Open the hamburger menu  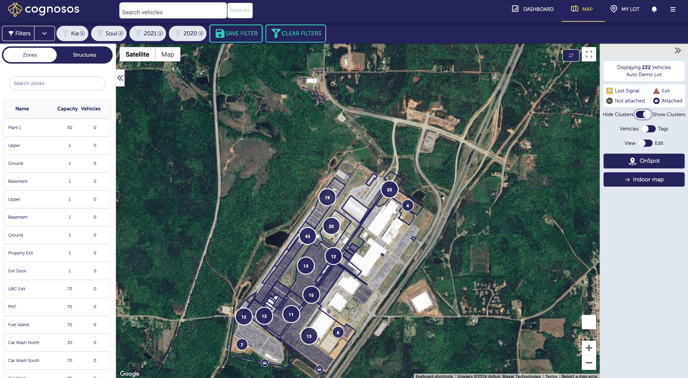[x=673, y=9]
